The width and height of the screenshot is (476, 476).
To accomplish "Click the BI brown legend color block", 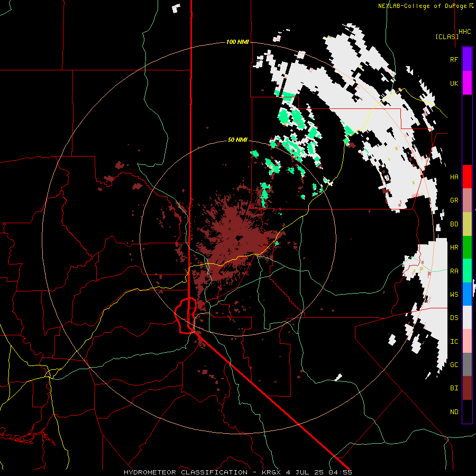I will (467, 388).
